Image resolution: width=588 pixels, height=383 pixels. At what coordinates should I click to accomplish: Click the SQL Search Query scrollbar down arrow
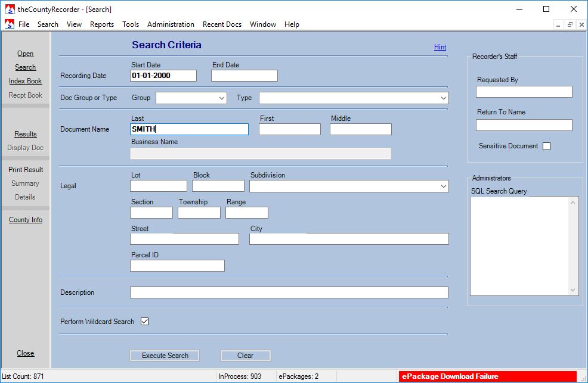(573, 290)
